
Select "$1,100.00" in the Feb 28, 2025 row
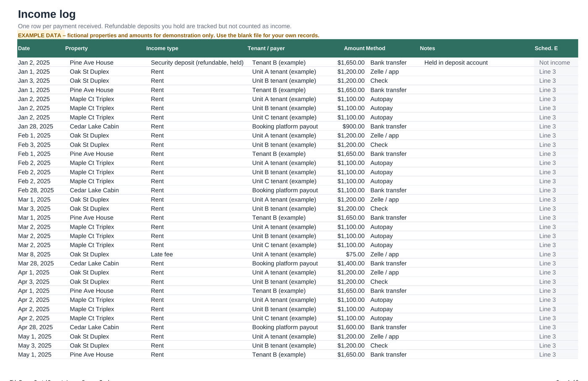[351, 190]
